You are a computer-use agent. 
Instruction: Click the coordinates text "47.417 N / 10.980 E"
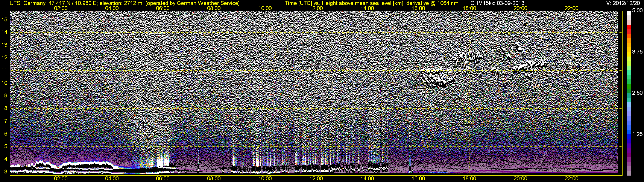click(73, 3)
